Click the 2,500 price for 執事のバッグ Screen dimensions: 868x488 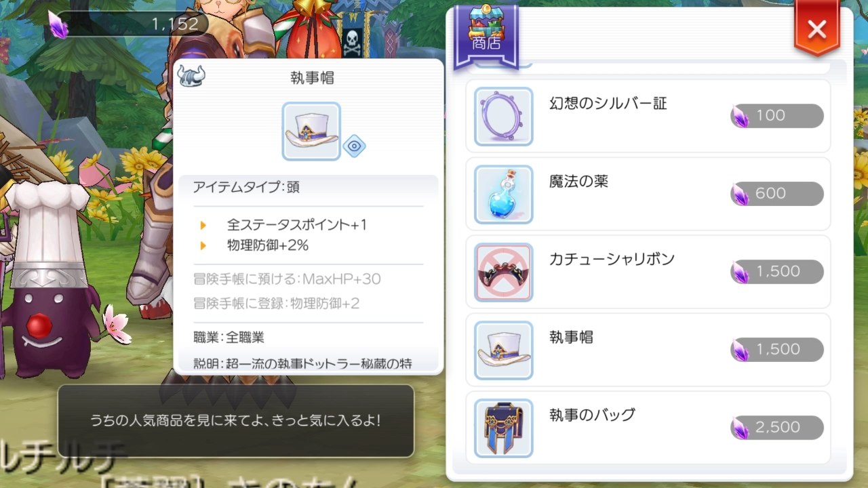(777, 428)
